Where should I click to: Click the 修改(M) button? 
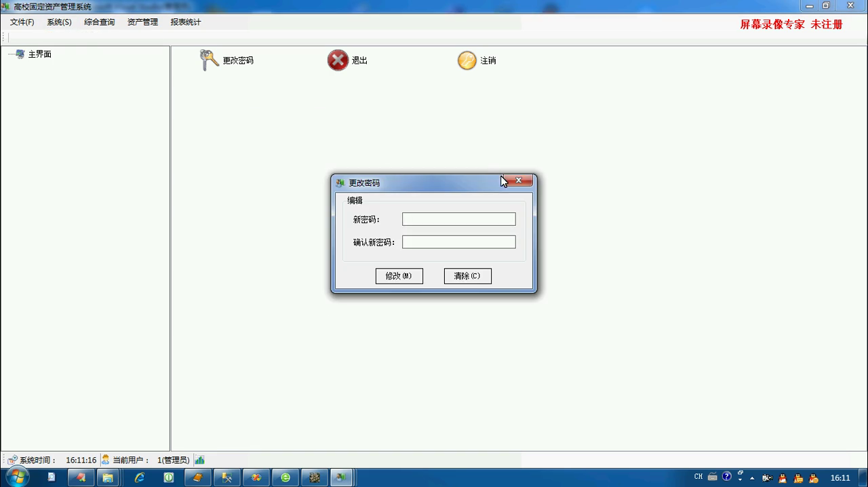click(x=399, y=276)
